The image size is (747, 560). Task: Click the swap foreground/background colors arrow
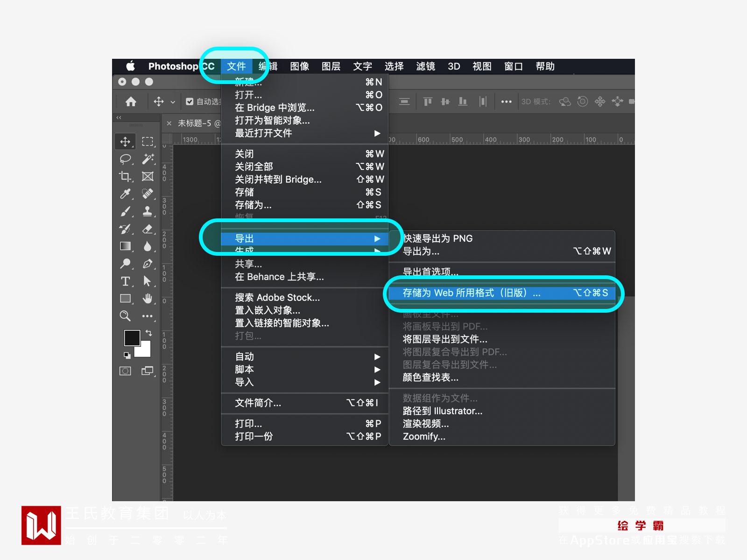click(x=148, y=333)
